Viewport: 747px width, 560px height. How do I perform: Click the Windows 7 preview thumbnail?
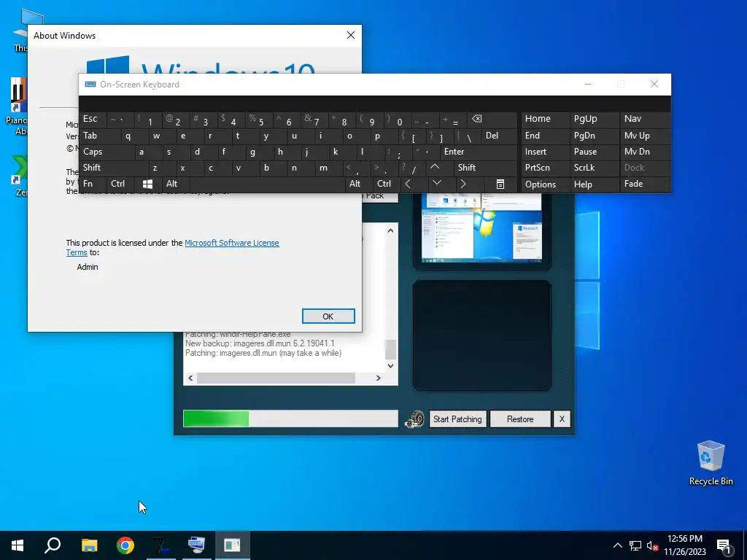click(481, 227)
